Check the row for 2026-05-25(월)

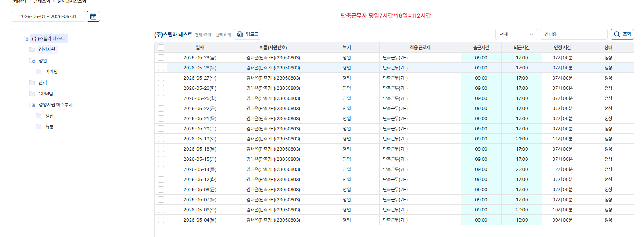click(x=161, y=98)
